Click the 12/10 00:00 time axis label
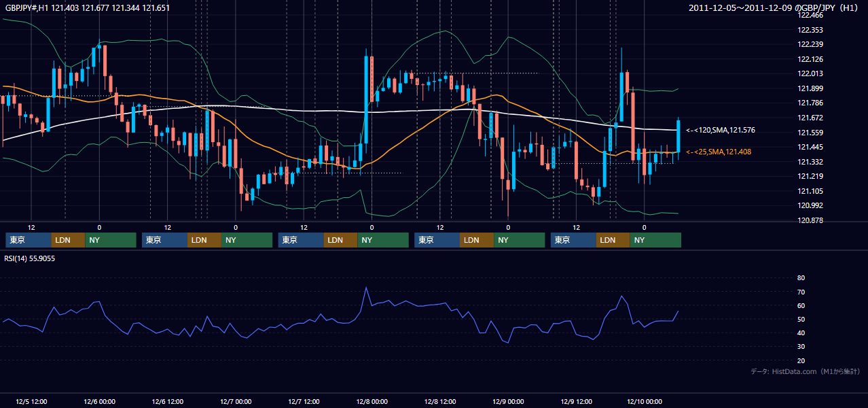Image resolution: width=868 pixels, height=408 pixels. [x=644, y=401]
